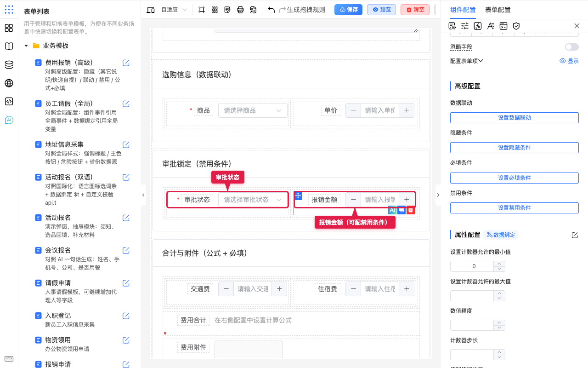
Task: Increase the 单价 value with plus button
Action: tap(407, 110)
